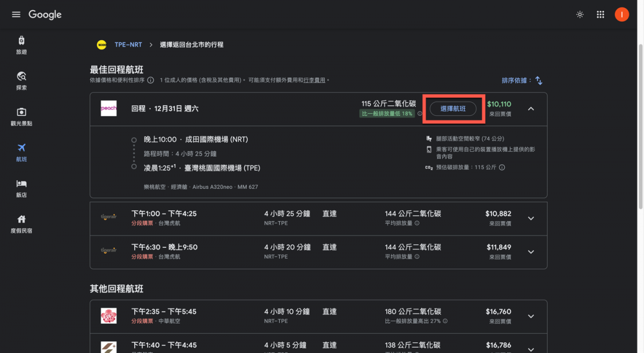Toggle the brightness theme icon
644x353 pixels.
[580, 14]
